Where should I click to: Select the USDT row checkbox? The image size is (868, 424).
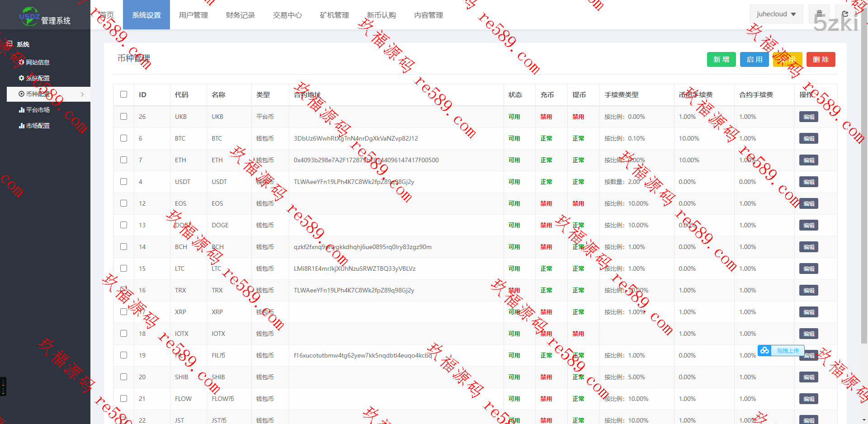pyautogui.click(x=123, y=182)
